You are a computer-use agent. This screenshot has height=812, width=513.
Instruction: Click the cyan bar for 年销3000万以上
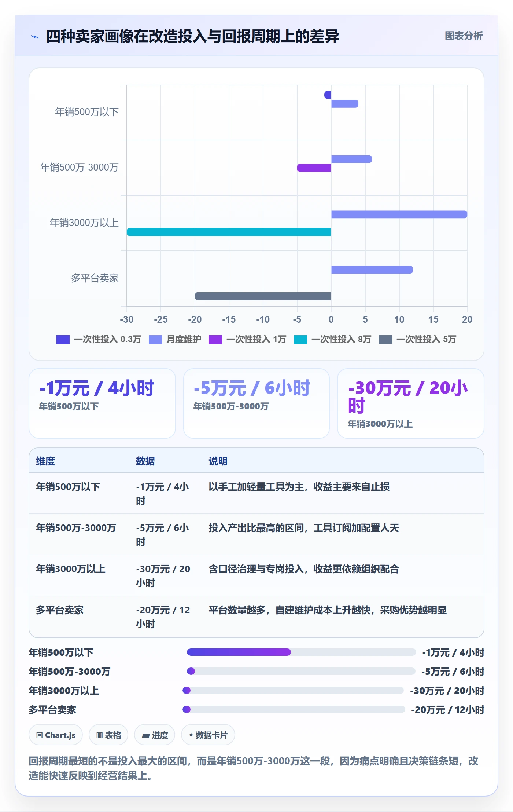[x=229, y=232]
